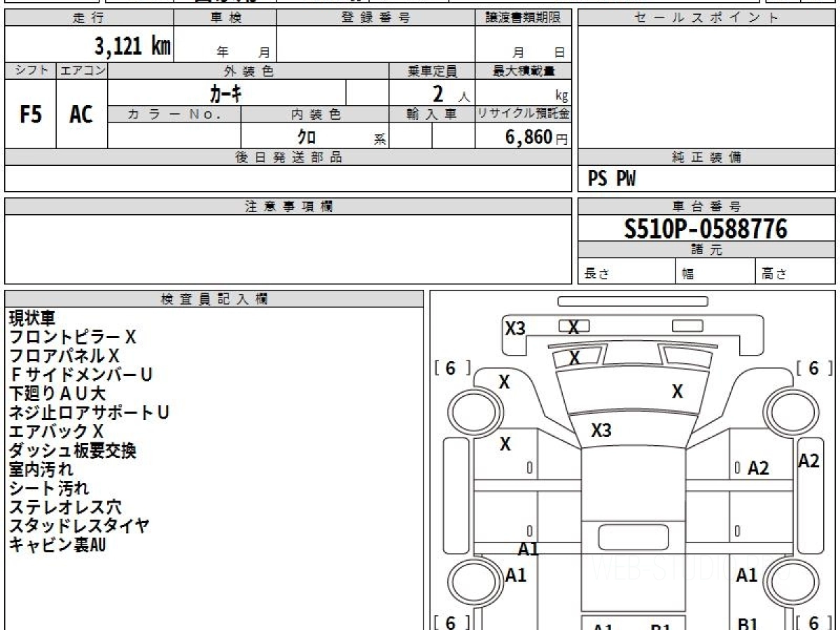Click the note フロントピラーX
The width and height of the screenshot is (840, 630).
(72, 337)
